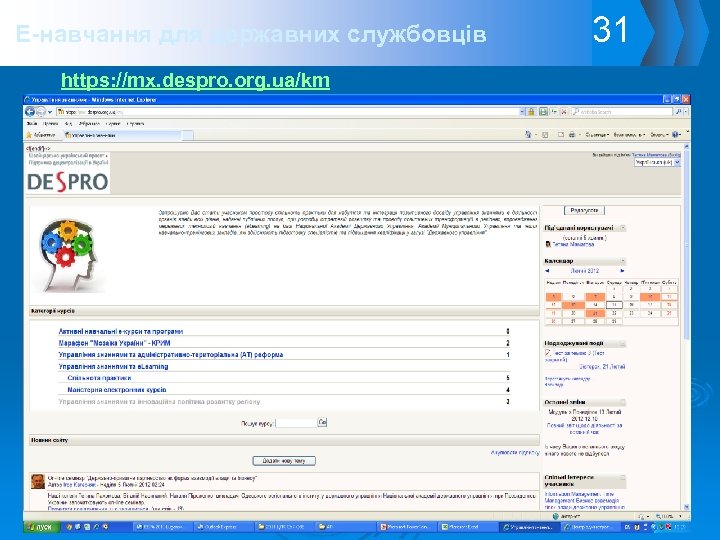
Task: Open the View menu in IE
Action: pyautogui.click(x=68, y=124)
